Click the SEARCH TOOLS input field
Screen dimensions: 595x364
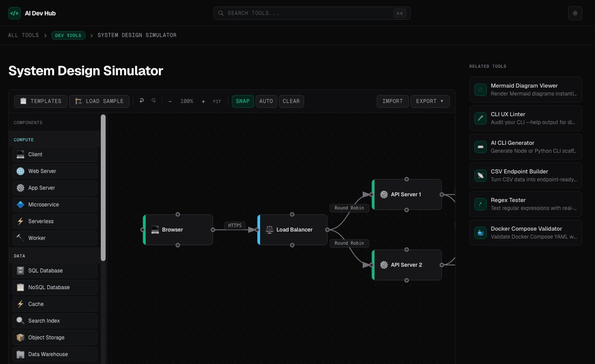tap(312, 13)
